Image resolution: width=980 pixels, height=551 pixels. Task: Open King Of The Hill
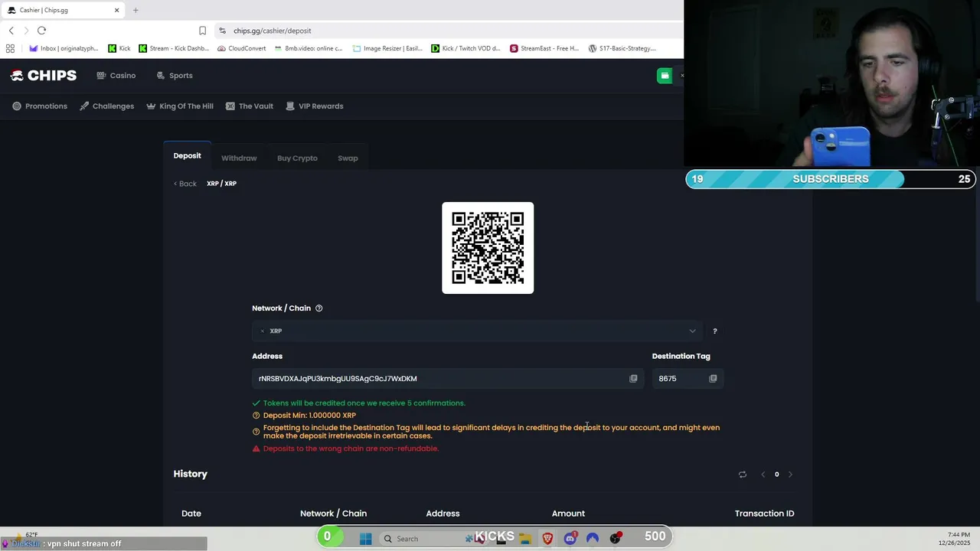coord(180,106)
